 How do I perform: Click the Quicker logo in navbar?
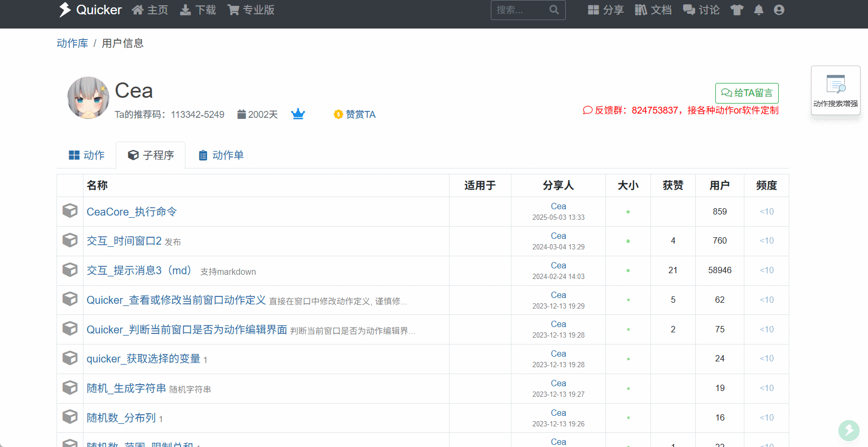(90, 10)
